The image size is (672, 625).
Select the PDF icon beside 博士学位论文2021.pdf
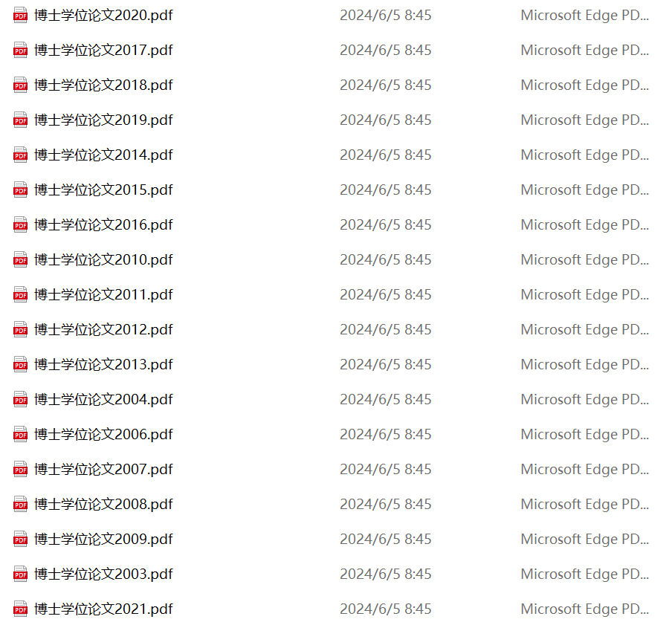pyautogui.click(x=20, y=609)
